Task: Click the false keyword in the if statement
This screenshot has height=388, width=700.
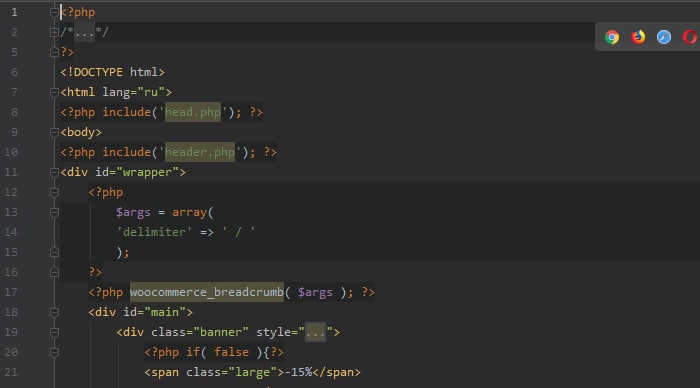Action: tap(231, 352)
